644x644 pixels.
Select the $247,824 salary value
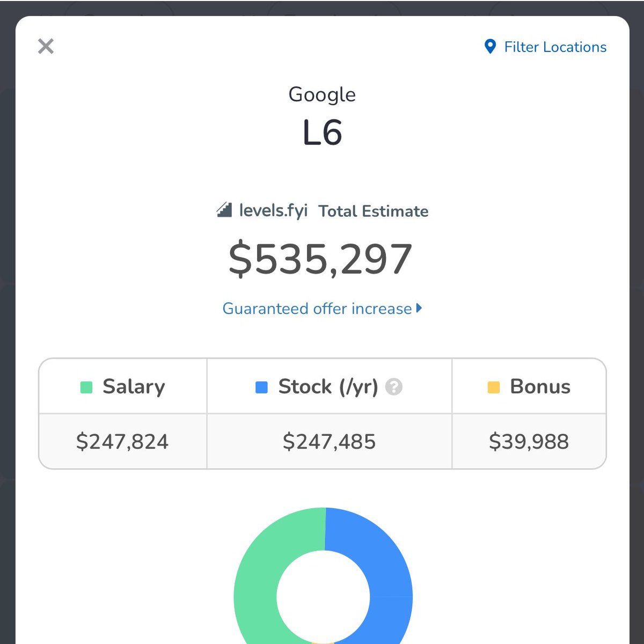(122, 442)
